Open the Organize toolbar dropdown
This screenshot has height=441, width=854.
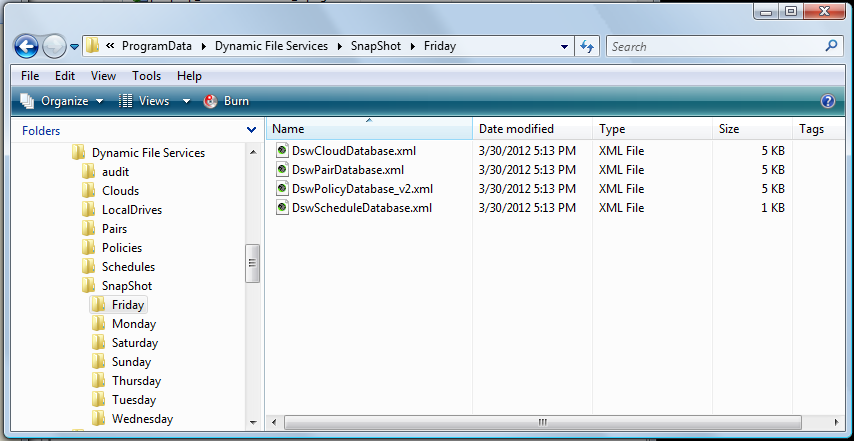click(62, 101)
